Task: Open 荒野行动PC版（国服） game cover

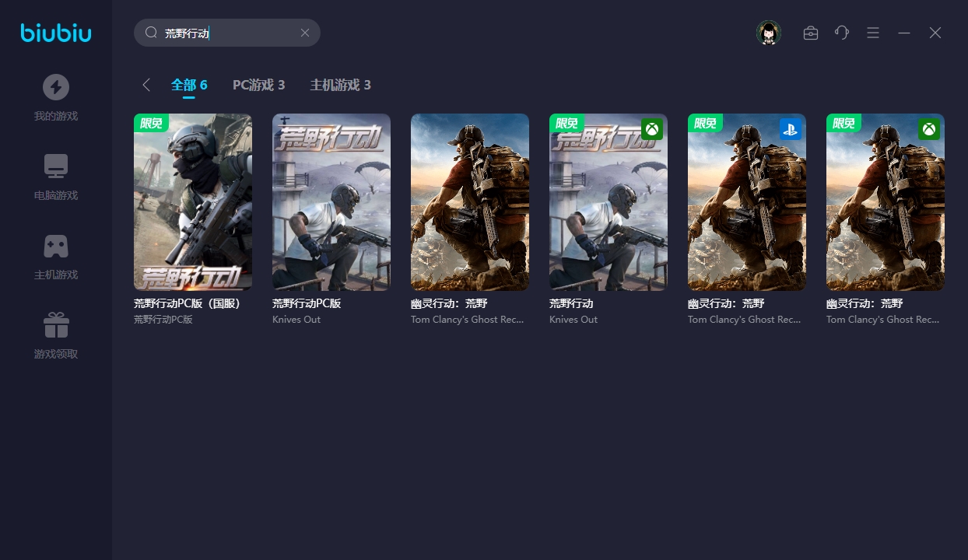Action: (193, 202)
